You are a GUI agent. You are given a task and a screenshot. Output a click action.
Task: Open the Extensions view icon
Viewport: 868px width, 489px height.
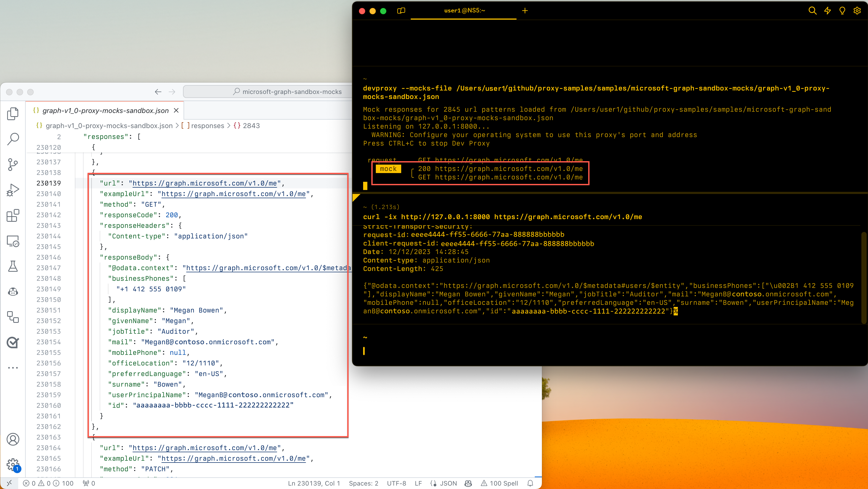(13, 215)
